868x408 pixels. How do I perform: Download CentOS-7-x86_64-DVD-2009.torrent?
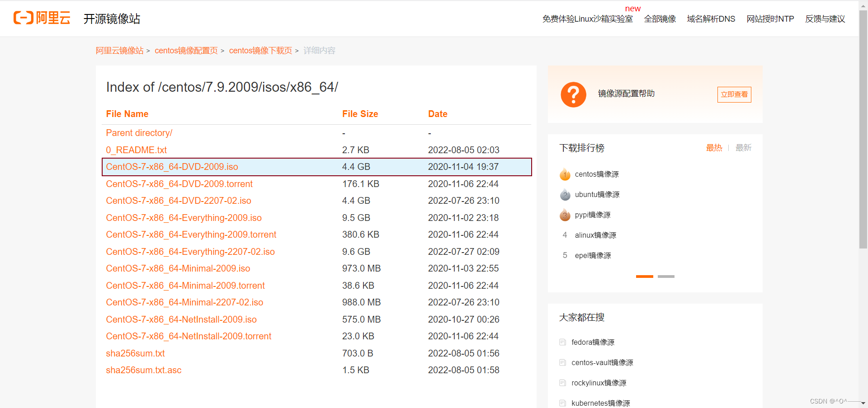tap(179, 184)
